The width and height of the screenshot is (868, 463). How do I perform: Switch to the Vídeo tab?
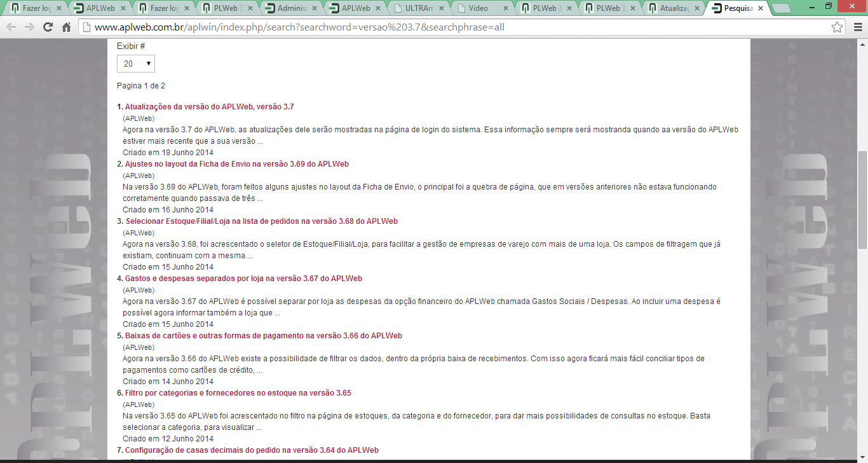coord(482,8)
